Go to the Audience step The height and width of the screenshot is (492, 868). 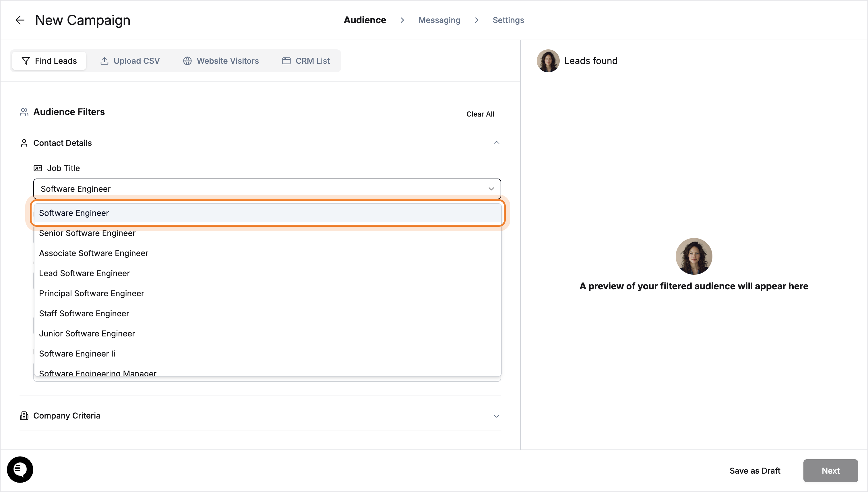[x=365, y=20]
